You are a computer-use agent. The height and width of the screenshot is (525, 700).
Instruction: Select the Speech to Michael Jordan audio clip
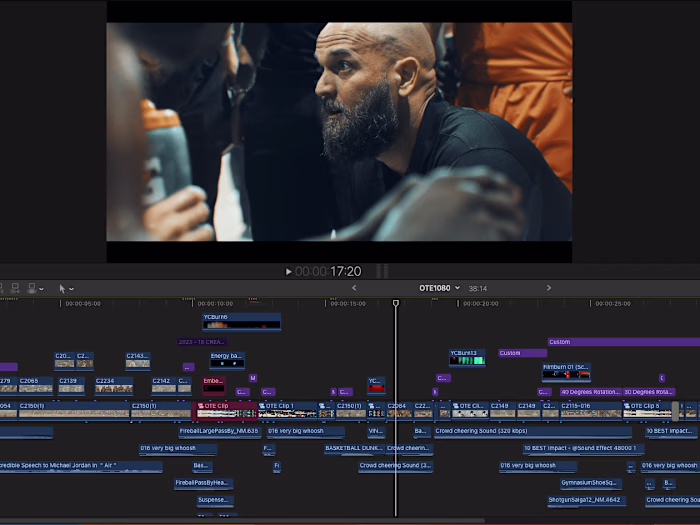click(x=81, y=466)
